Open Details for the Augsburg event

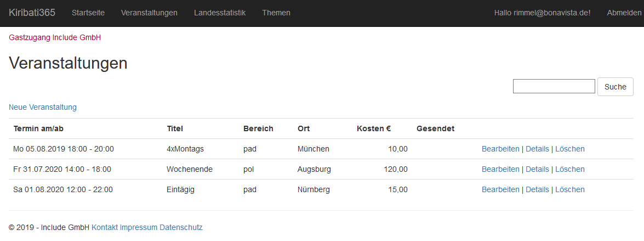[537, 169]
